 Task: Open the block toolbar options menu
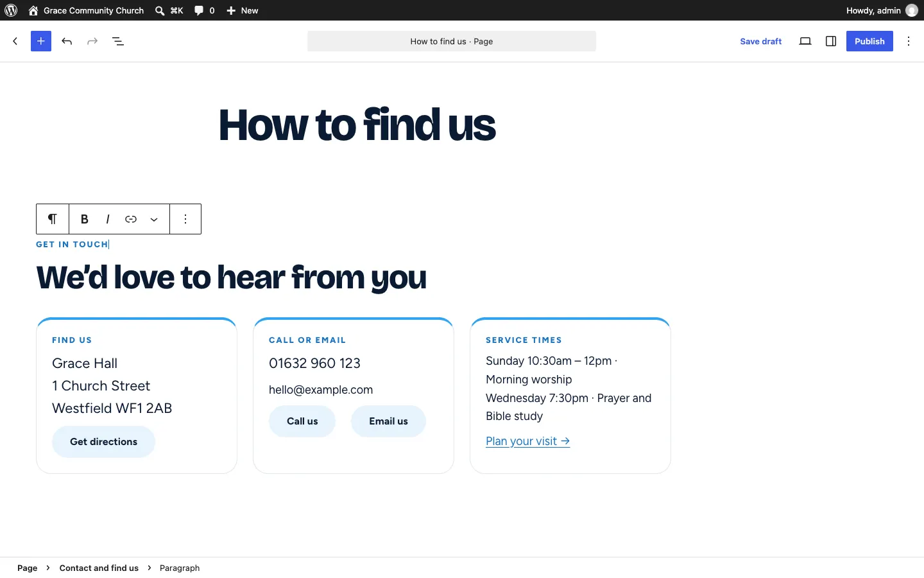[185, 219]
